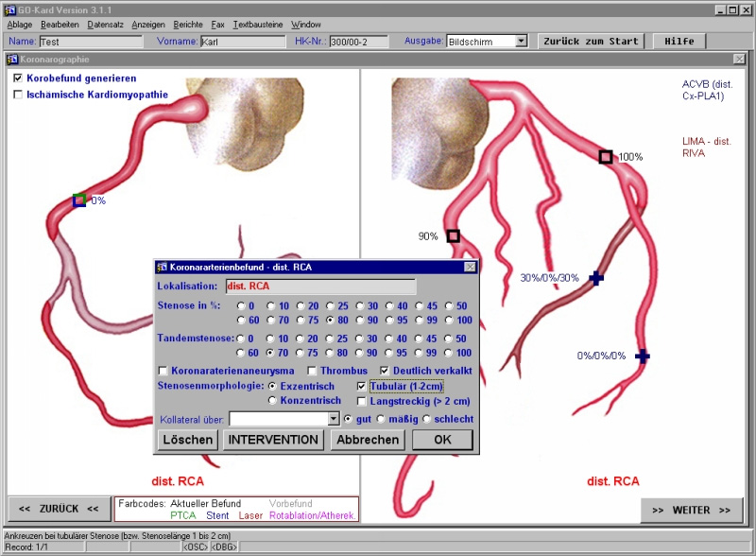
Task: Choose gut collateral quality
Action: (x=348, y=419)
